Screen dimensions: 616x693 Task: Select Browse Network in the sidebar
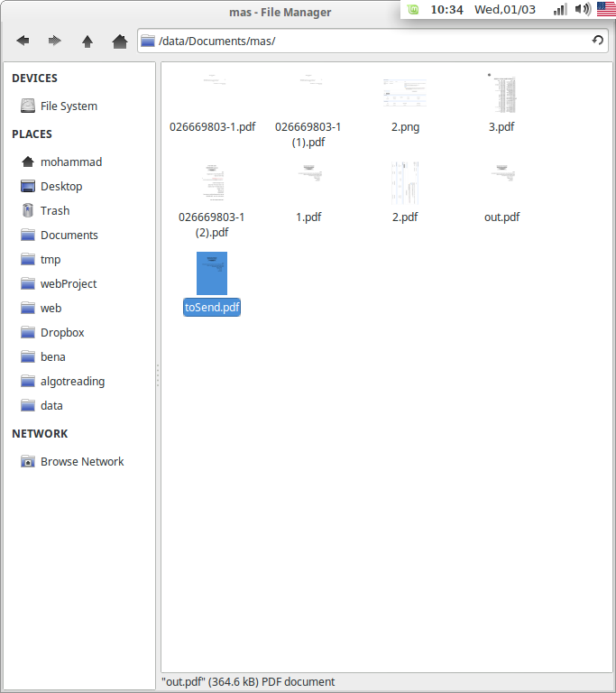[x=81, y=462]
